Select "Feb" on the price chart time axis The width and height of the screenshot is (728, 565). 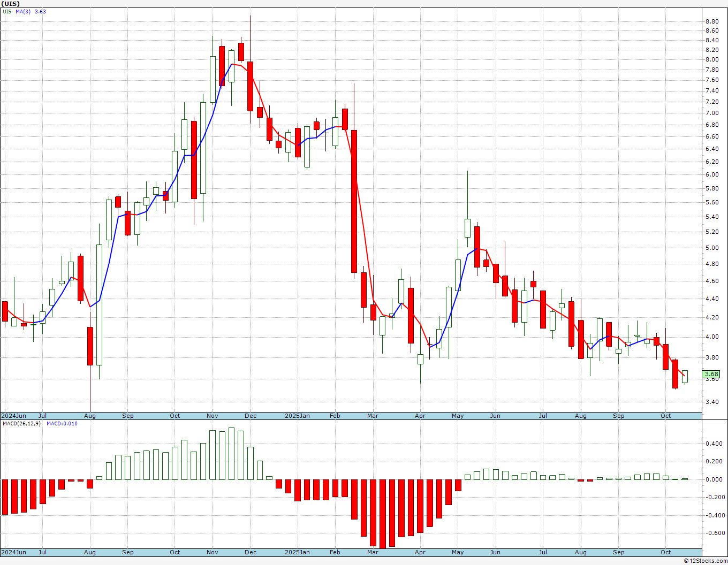point(335,416)
